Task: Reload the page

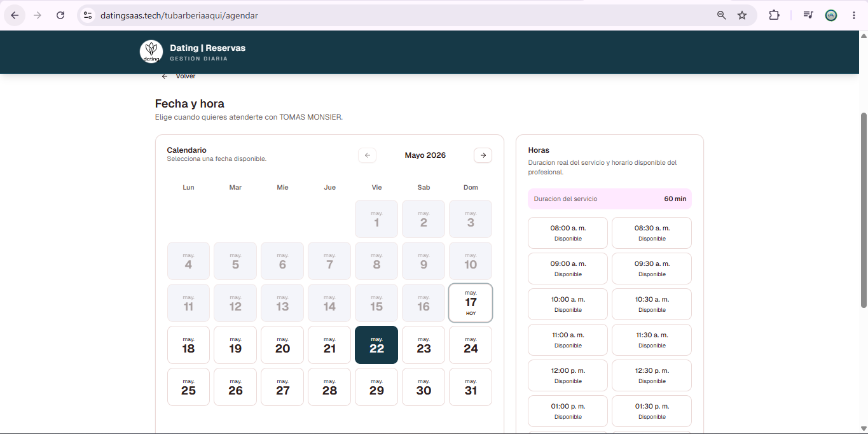Action: click(60, 15)
